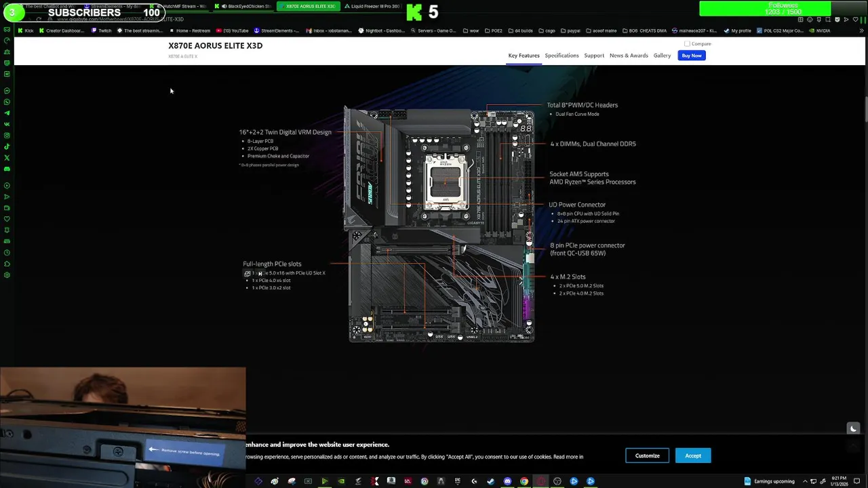Switch to the HutchMF Stream tab
Image resolution: width=868 pixels, height=488 pixels.
tap(180, 6)
